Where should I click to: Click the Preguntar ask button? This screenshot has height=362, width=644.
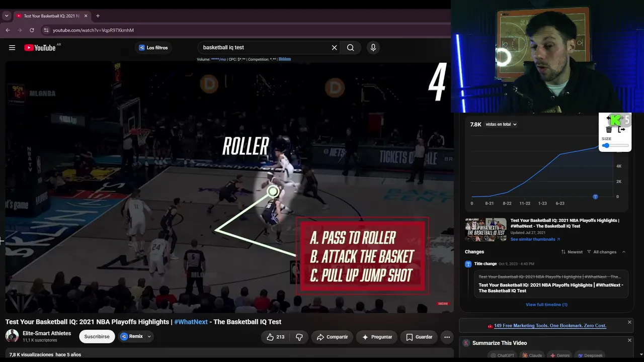[377, 337]
